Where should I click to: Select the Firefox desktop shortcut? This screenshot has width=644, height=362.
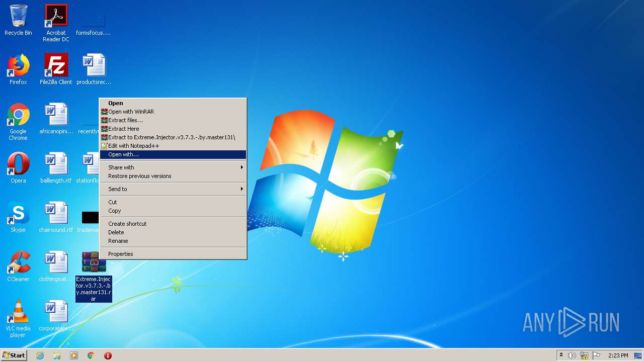click(x=18, y=69)
